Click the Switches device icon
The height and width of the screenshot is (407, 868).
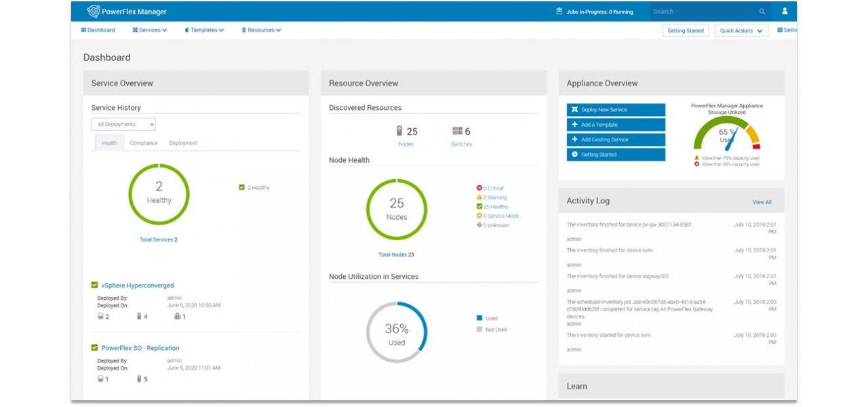[x=457, y=131]
